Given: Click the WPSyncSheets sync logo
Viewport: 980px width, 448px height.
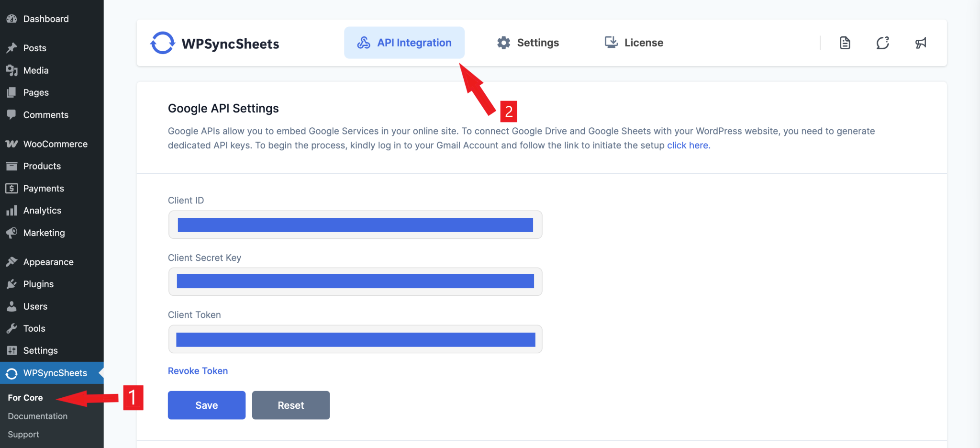Looking at the screenshot, I should (x=163, y=43).
